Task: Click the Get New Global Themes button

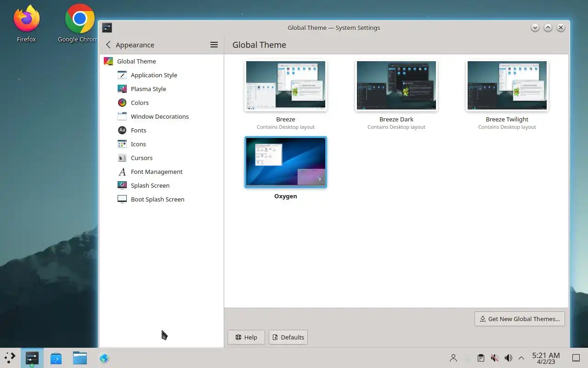Action: (520, 319)
